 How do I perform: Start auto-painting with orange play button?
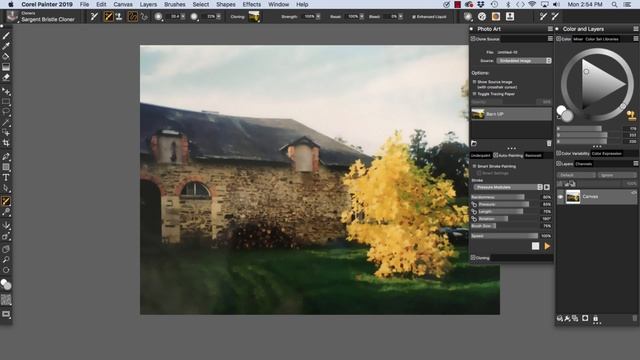click(x=547, y=246)
